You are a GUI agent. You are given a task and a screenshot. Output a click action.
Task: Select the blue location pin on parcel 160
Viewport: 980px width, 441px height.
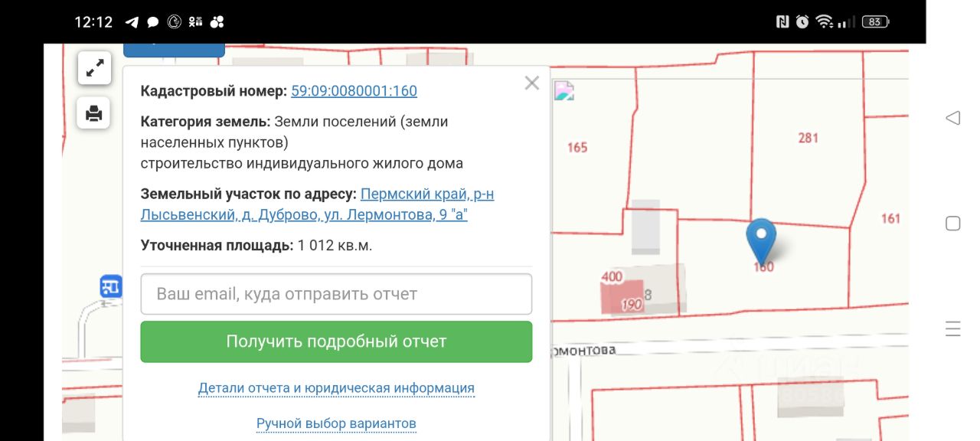[x=761, y=240]
